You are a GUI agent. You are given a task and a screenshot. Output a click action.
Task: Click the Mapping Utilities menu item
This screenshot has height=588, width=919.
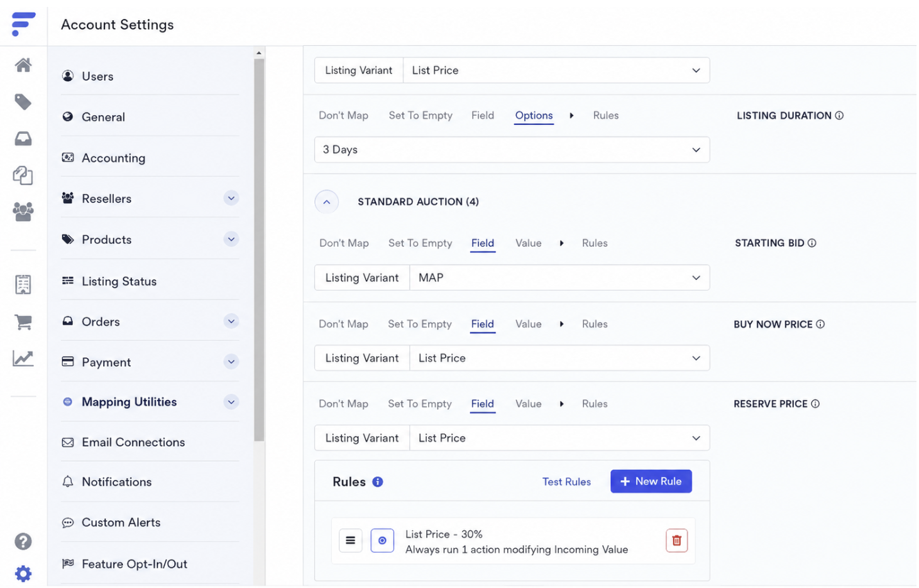point(129,402)
